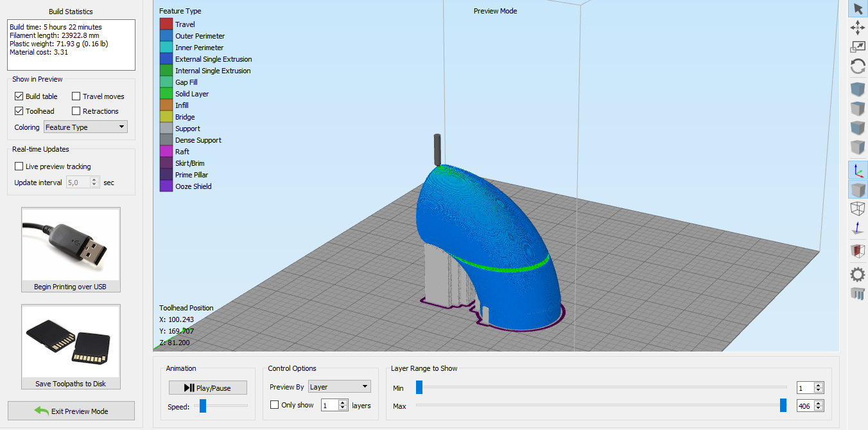Click the Inner Perimeter color swatch
868x430 pixels.
pyautogui.click(x=166, y=48)
